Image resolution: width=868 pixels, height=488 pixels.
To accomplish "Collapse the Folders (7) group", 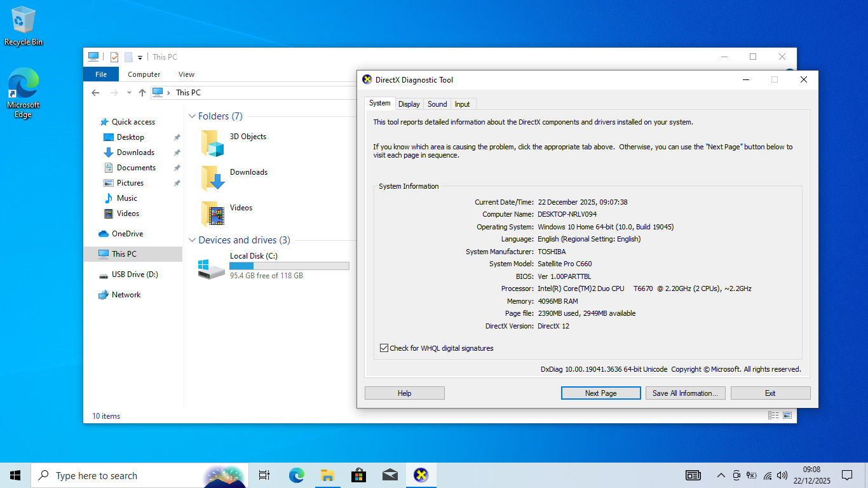I will (x=192, y=116).
